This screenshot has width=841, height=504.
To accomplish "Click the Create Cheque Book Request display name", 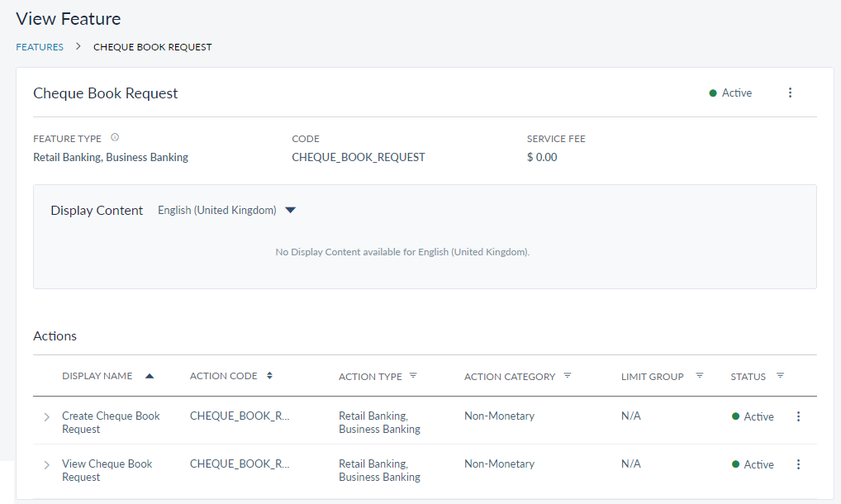I will [111, 422].
